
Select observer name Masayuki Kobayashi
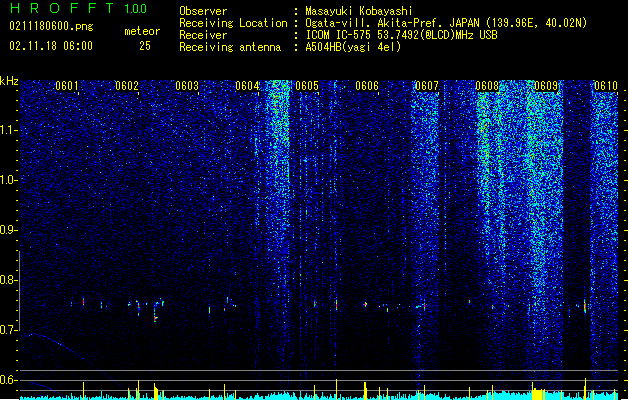(359, 11)
